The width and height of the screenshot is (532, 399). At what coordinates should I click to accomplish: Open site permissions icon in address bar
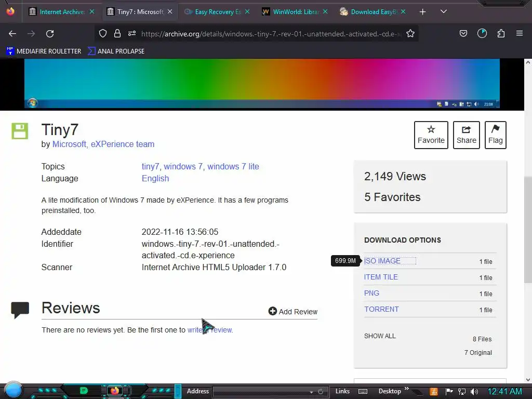(132, 33)
